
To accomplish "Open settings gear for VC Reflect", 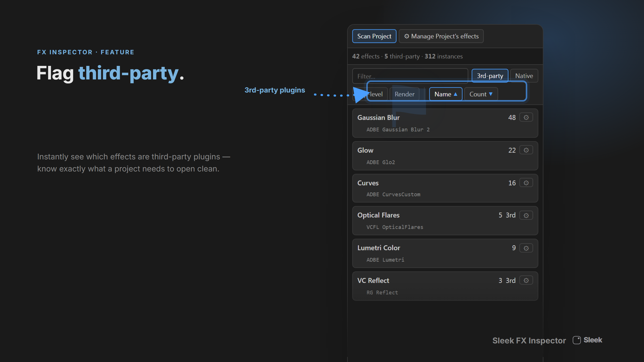I will (x=526, y=280).
